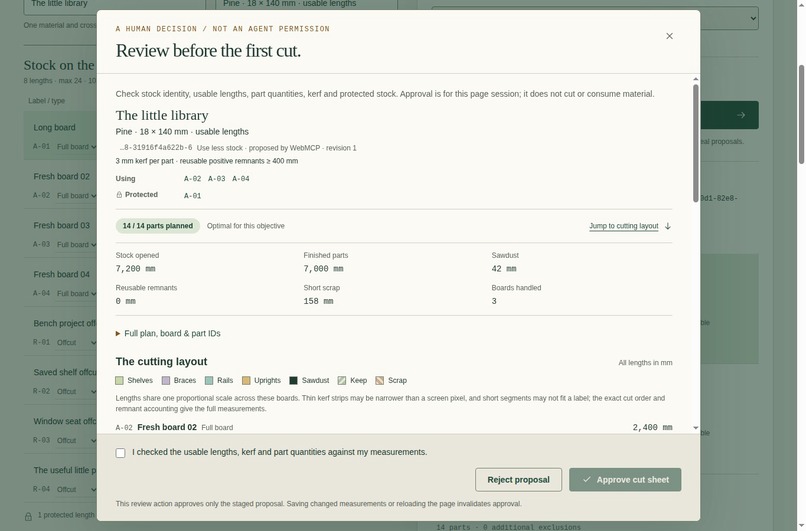Click the Rails legend swatch
806x531 pixels.
[x=209, y=380]
